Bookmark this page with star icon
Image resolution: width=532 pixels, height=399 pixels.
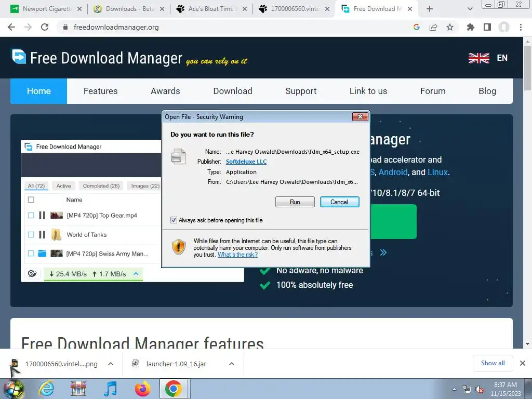(450, 27)
